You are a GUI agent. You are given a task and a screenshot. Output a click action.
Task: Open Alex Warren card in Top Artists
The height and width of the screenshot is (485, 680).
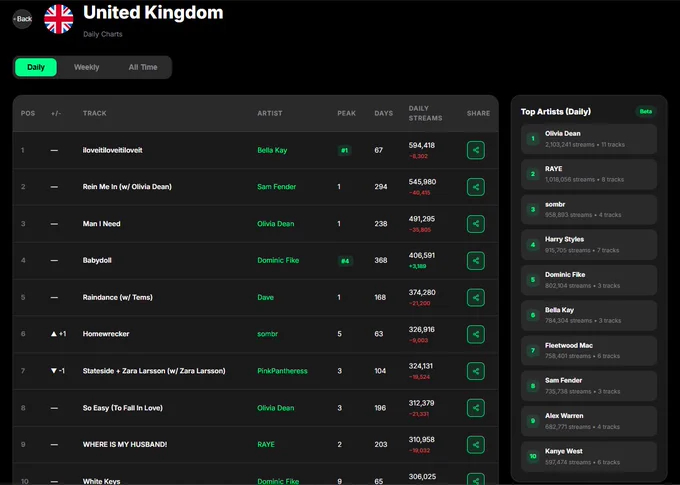tap(589, 421)
